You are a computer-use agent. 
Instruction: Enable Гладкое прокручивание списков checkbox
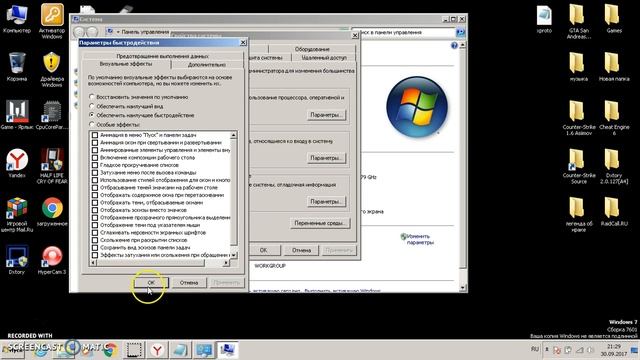point(95,165)
